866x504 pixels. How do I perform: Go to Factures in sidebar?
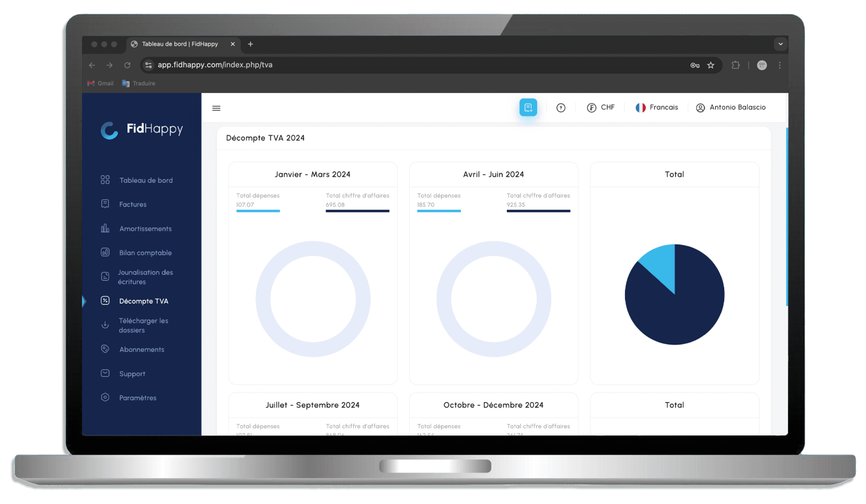click(x=133, y=204)
